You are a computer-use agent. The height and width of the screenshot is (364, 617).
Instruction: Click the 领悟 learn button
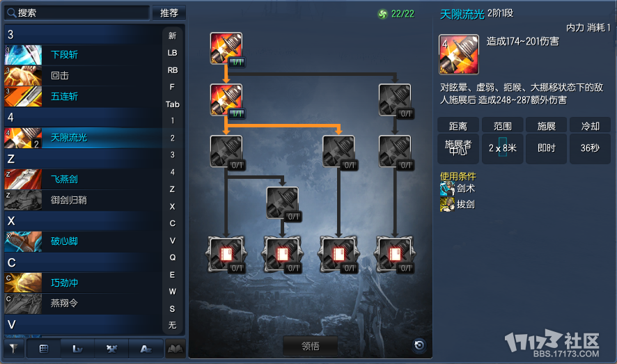(311, 346)
